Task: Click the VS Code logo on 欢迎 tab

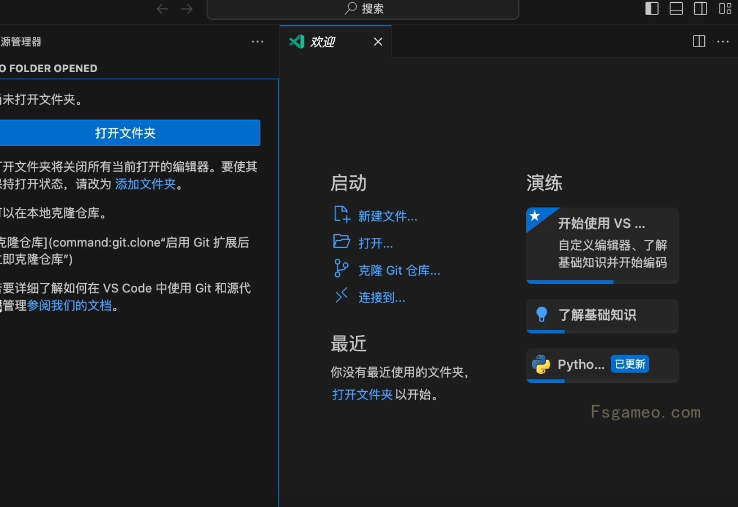Action: click(297, 42)
